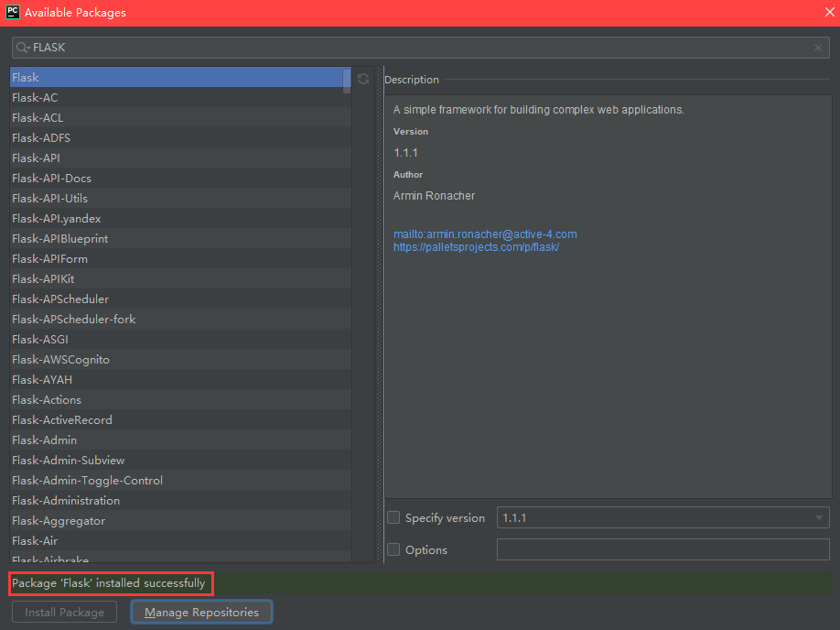Select the Flask package row

[180, 77]
